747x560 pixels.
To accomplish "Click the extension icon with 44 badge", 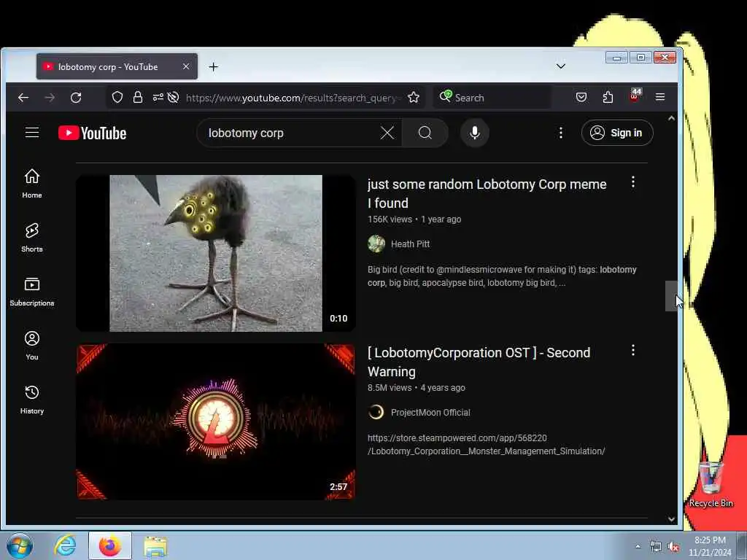I will 635,96.
